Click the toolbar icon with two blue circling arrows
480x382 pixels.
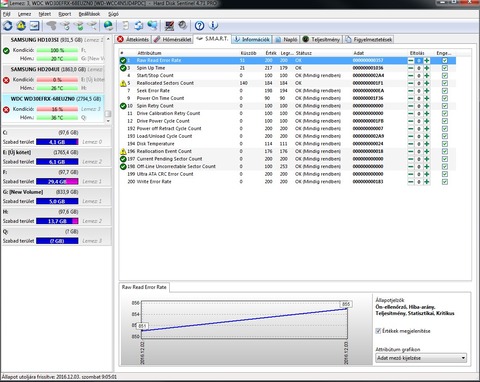[139, 26]
